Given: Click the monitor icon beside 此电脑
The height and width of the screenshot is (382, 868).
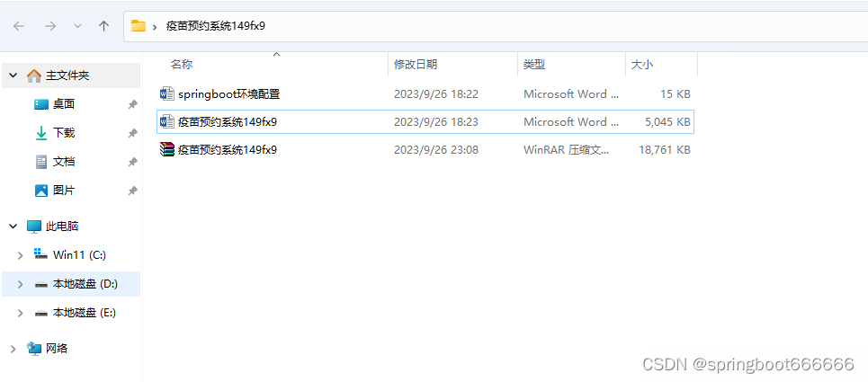Looking at the screenshot, I should click(34, 227).
